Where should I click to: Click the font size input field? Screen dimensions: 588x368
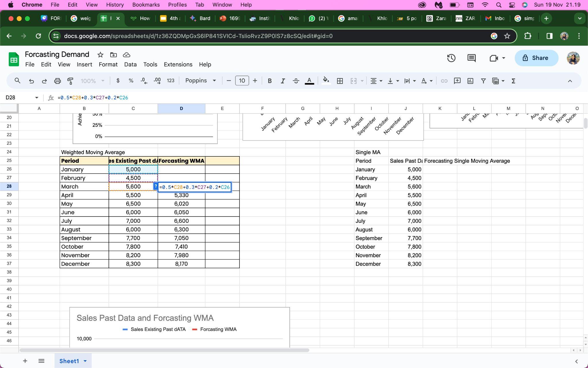[242, 81]
